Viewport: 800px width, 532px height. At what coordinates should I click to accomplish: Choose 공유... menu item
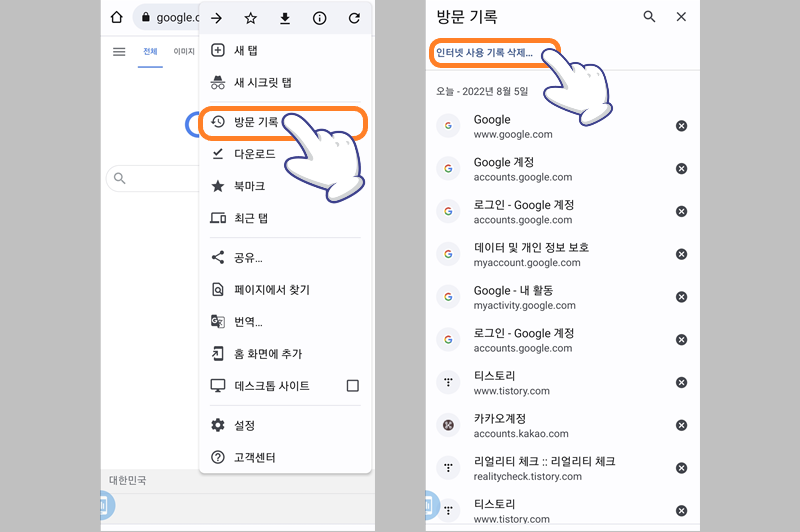coord(285,258)
